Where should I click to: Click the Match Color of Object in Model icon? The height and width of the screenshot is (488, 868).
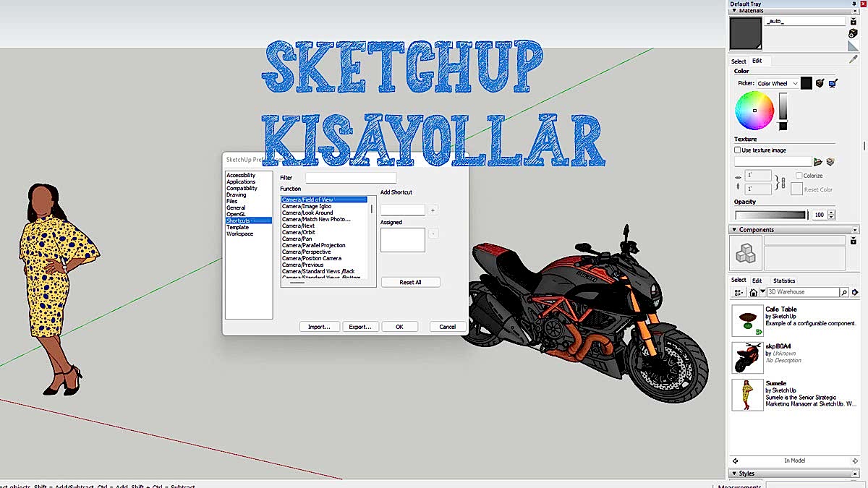pos(820,83)
